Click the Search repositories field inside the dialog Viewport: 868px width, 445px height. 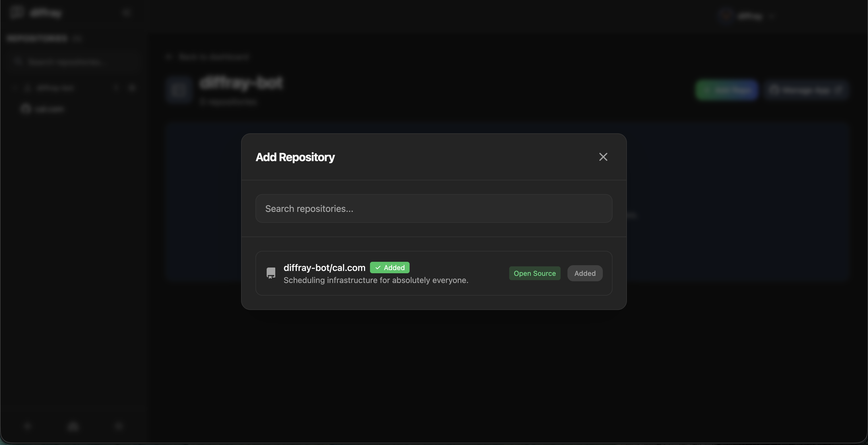pyautogui.click(x=434, y=208)
